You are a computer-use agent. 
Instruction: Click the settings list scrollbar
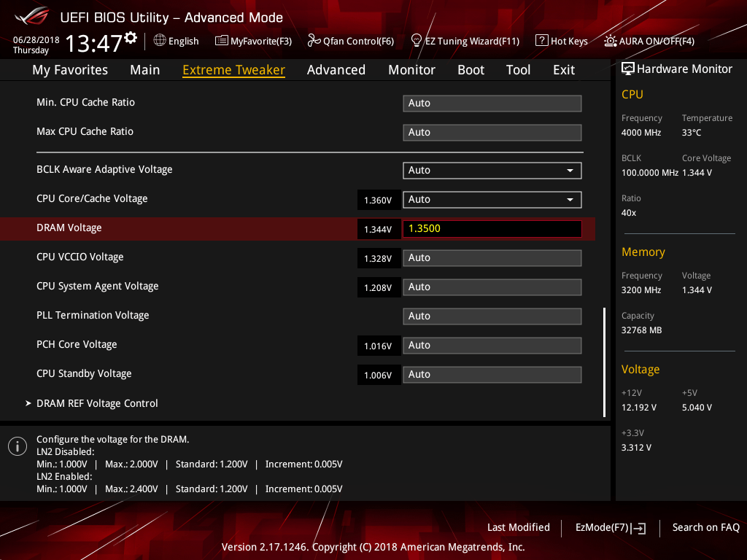click(604, 362)
